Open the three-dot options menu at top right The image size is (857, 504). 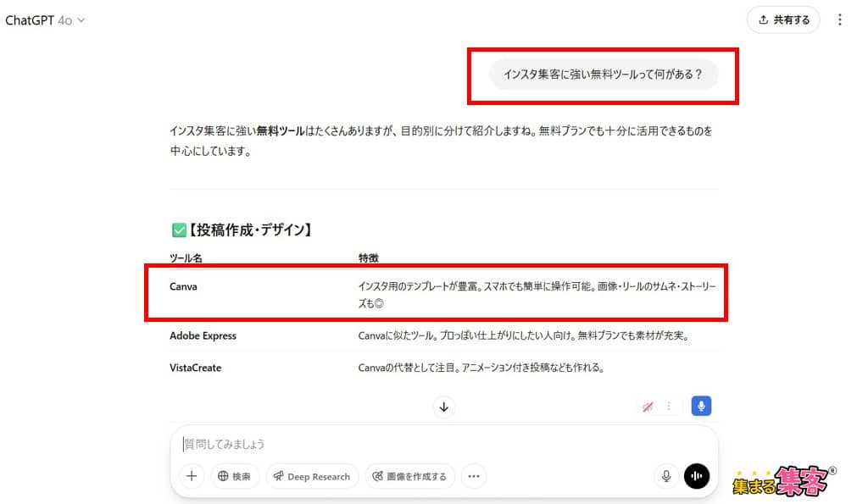[839, 20]
